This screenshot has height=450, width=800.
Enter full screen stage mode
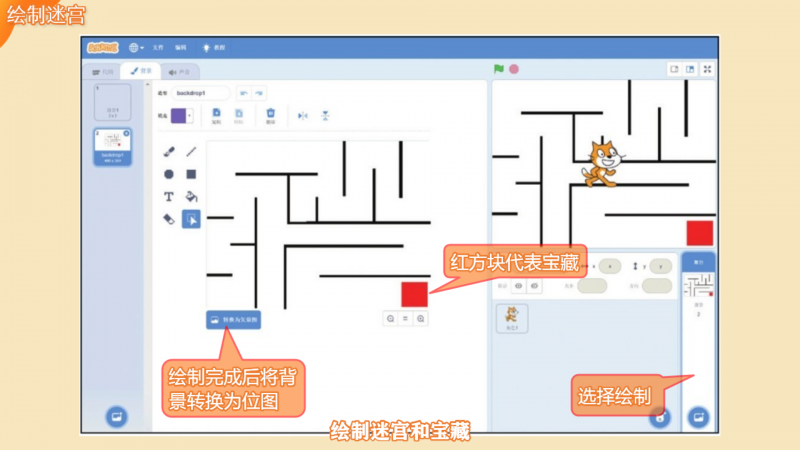click(x=708, y=69)
